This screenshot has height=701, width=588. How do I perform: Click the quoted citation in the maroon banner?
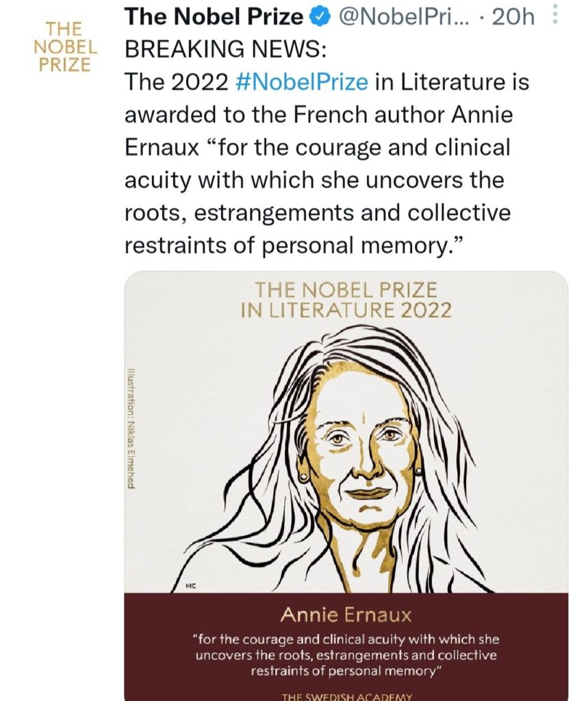pyautogui.click(x=346, y=656)
